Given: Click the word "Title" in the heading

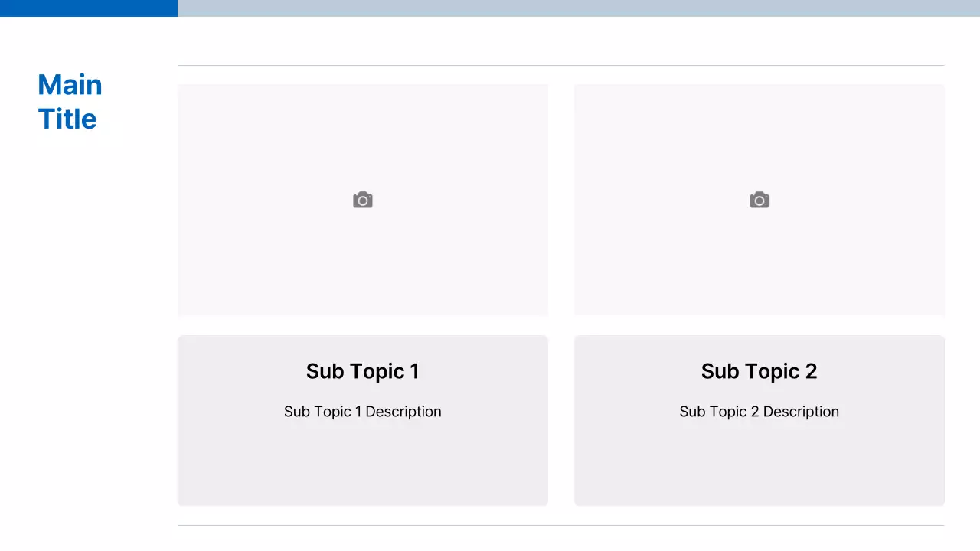Looking at the screenshot, I should [x=67, y=119].
